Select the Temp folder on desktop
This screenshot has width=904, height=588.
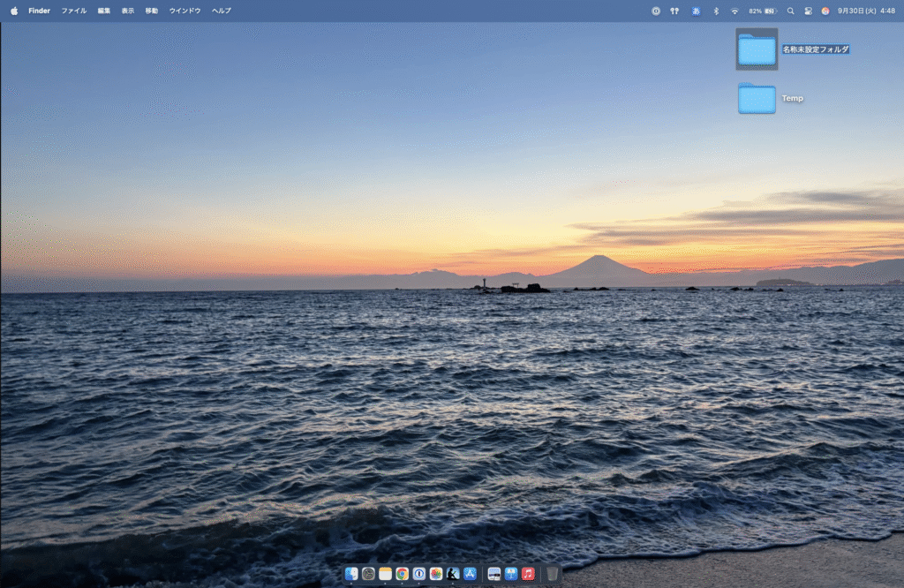click(x=757, y=98)
